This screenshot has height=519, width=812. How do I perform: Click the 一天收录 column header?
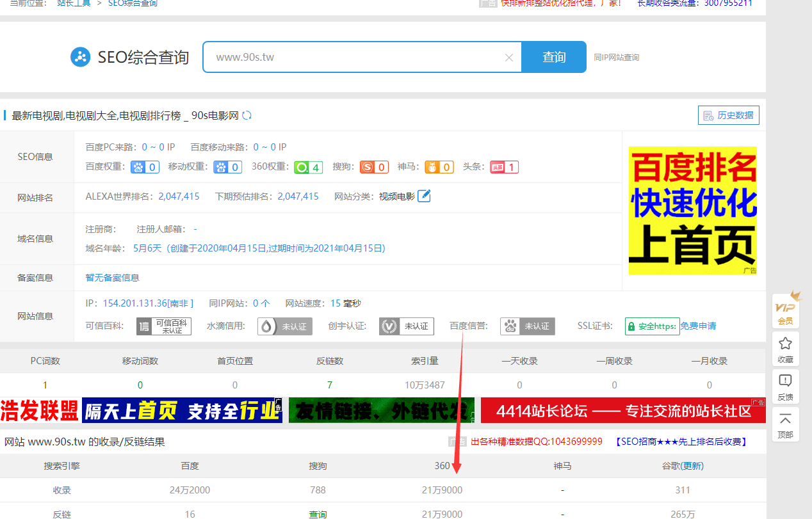(x=519, y=361)
